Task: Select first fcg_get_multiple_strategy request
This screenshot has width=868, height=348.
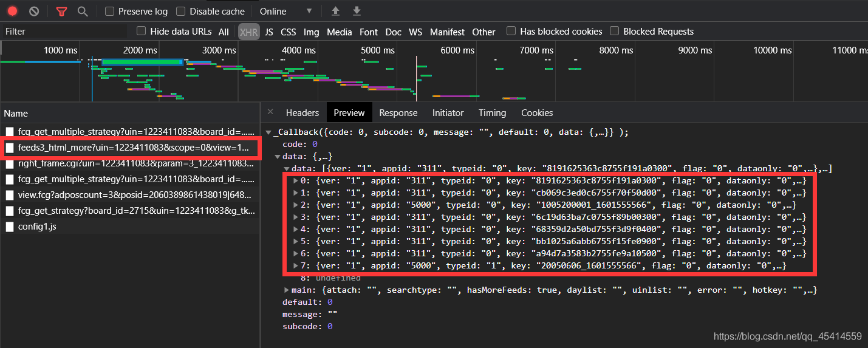Action: [130, 131]
